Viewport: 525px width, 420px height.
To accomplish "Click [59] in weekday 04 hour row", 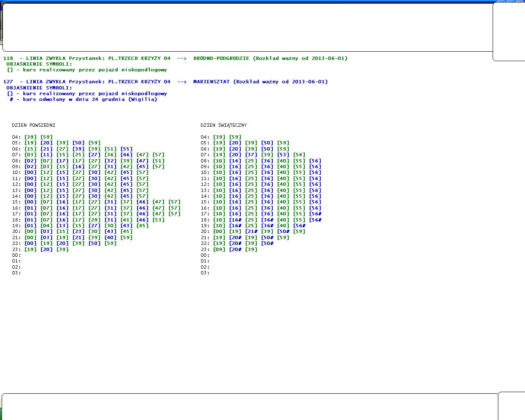I will tap(47, 137).
